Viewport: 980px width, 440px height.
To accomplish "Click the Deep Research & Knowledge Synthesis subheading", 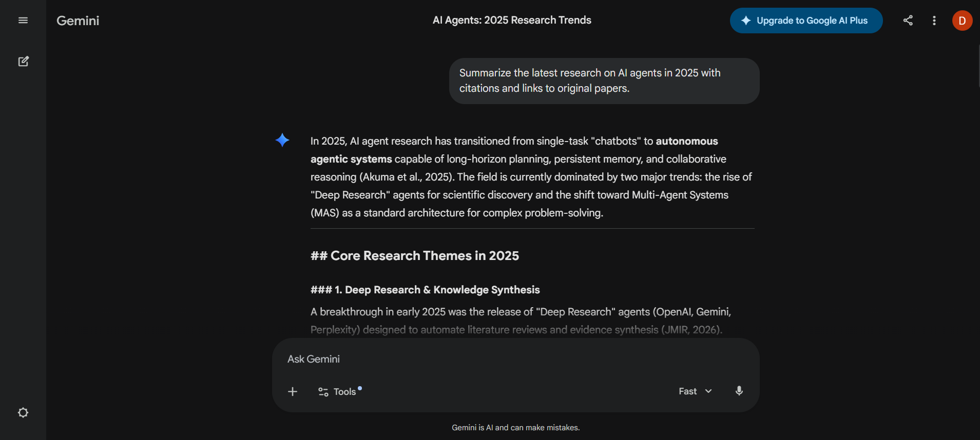I will click(x=425, y=290).
